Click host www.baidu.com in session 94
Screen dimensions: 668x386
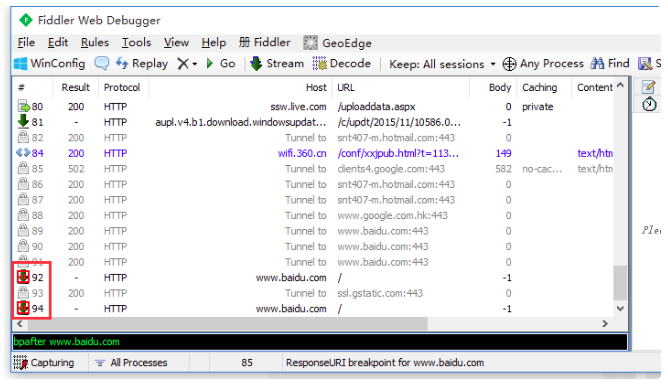tap(291, 309)
